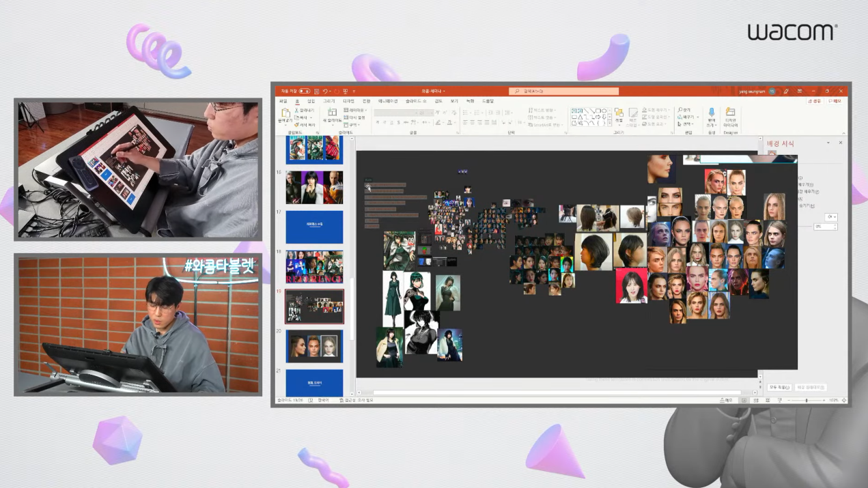This screenshot has height=488, width=868.
Task: Click the 디자인 아이디어 (Designer) icon
Action: (x=730, y=112)
